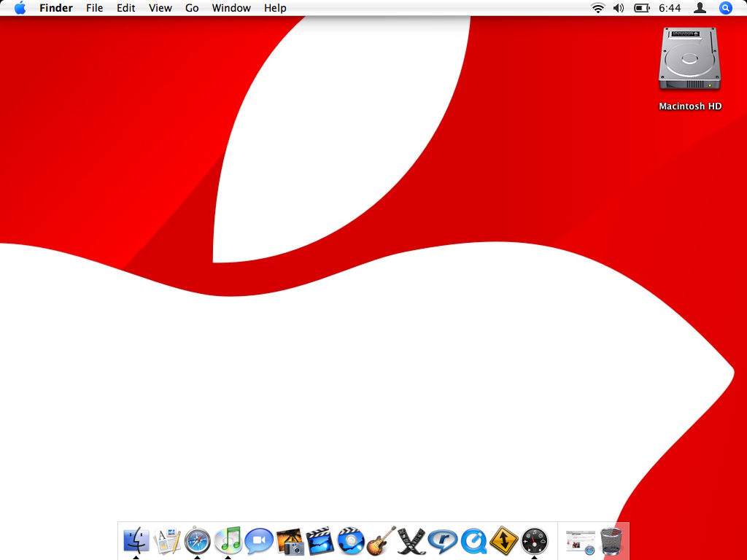Open the Go menu

[x=192, y=8]
